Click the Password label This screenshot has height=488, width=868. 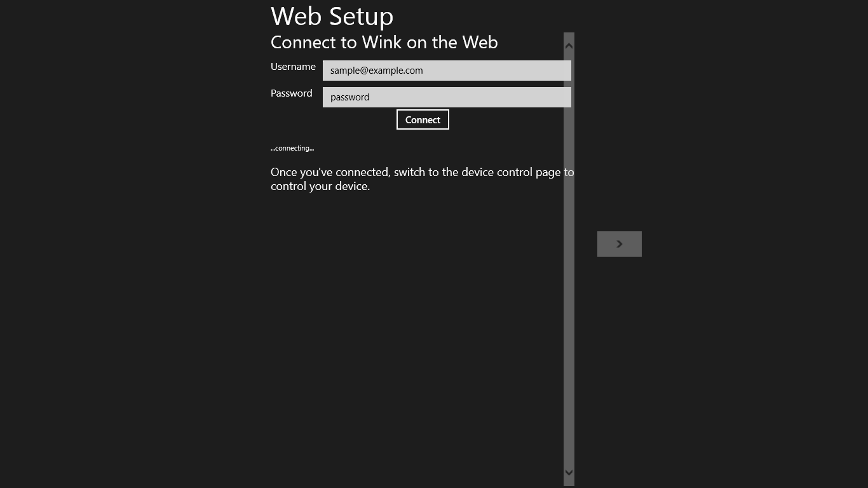292,93
